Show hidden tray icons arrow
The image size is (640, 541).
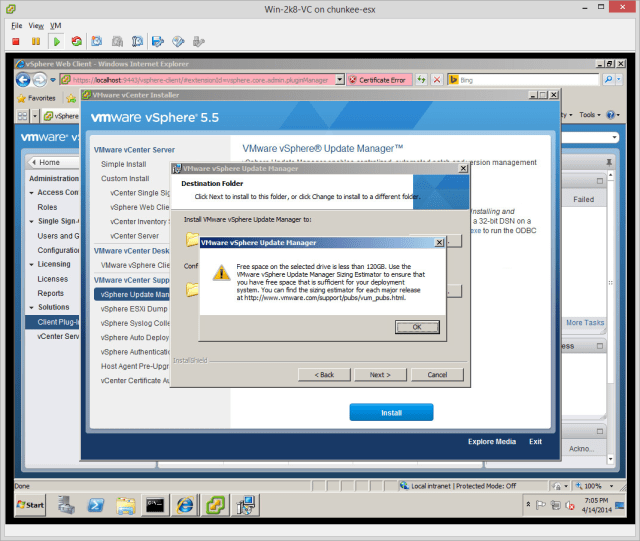tap(528, 505)
